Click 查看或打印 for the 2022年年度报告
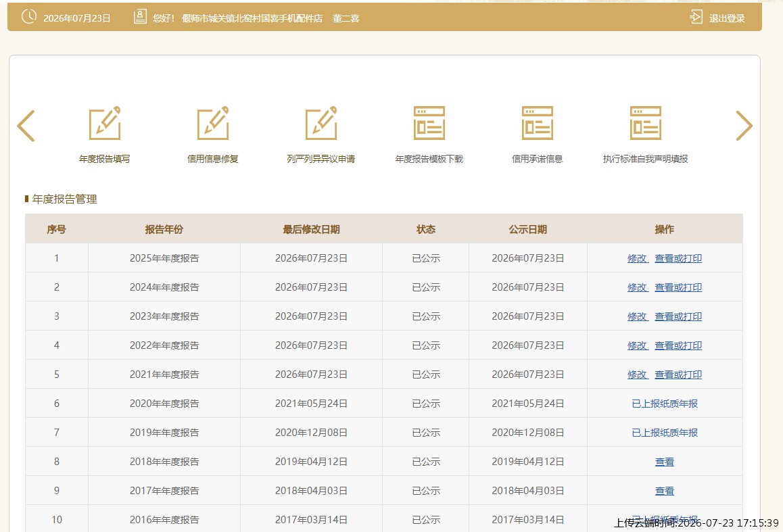Viewport: 783px width, 532px height. (678, 345)
